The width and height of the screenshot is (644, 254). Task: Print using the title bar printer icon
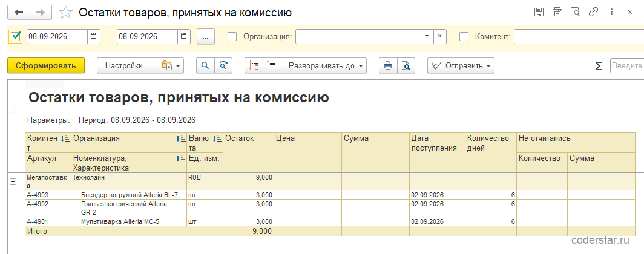coord(557,12)
